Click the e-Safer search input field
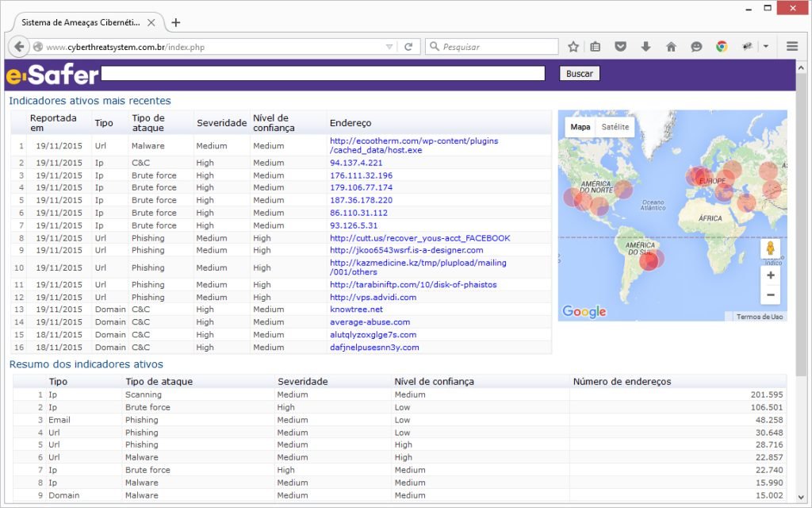812x508 pixels. (323, 73)
